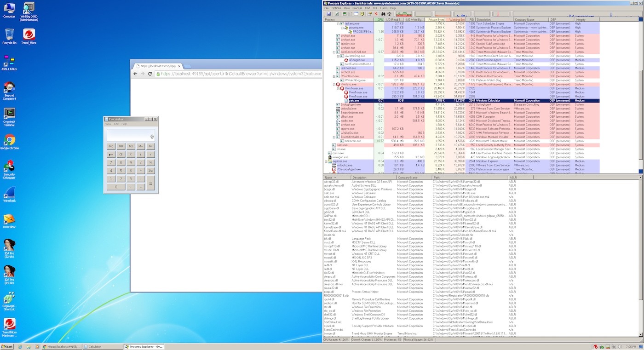Click the Kill Process red X icon
The height and width of the screenshot is (350, 644).
point(376,14)
